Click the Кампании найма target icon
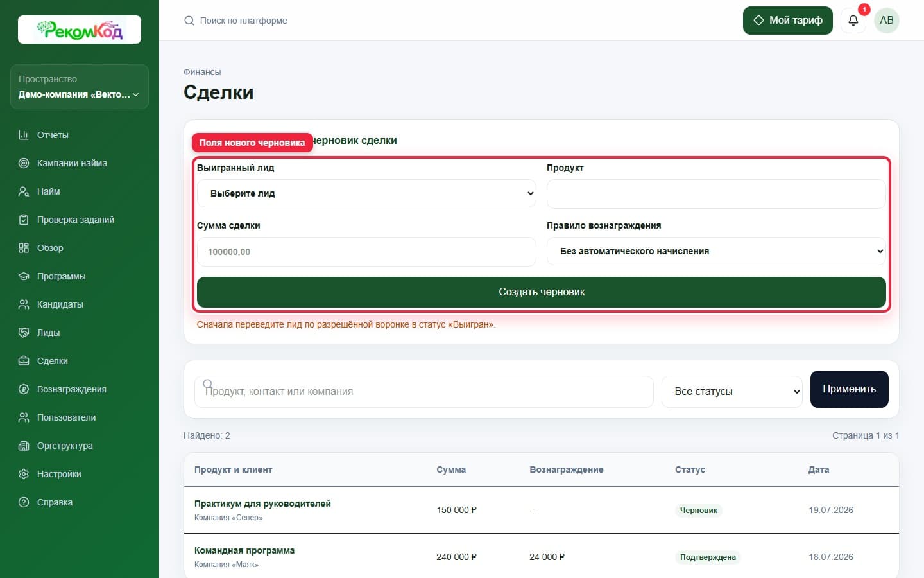Screen dimensions: 924x578 click(x=24, y=163)
